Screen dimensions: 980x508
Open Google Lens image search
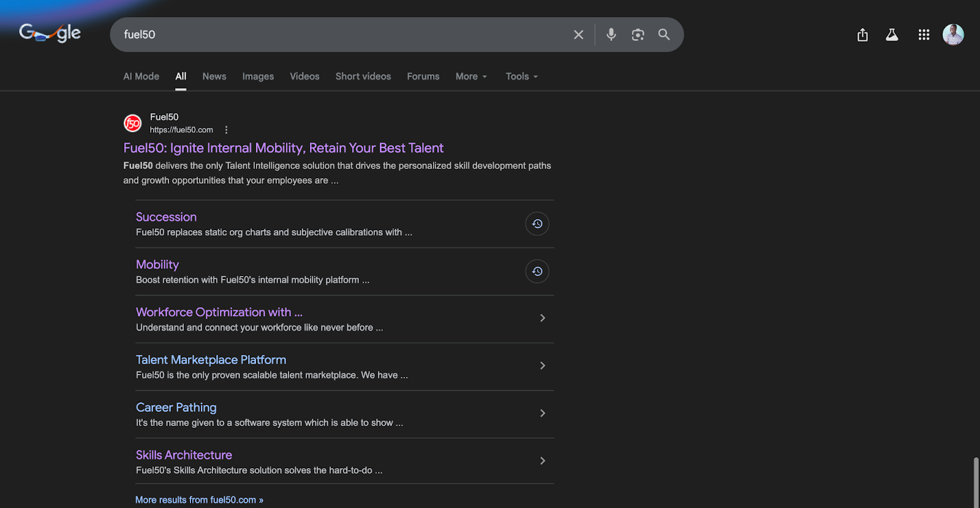(x=638, y=35)
